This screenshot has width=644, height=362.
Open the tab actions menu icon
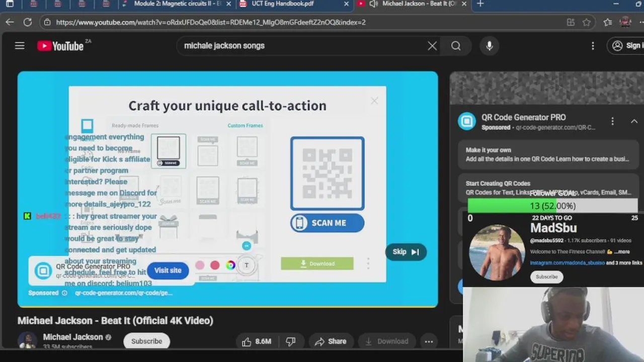coord(10,4)
